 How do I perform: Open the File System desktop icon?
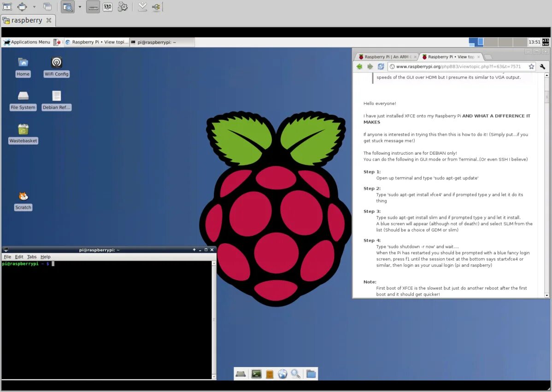point(23,100)
